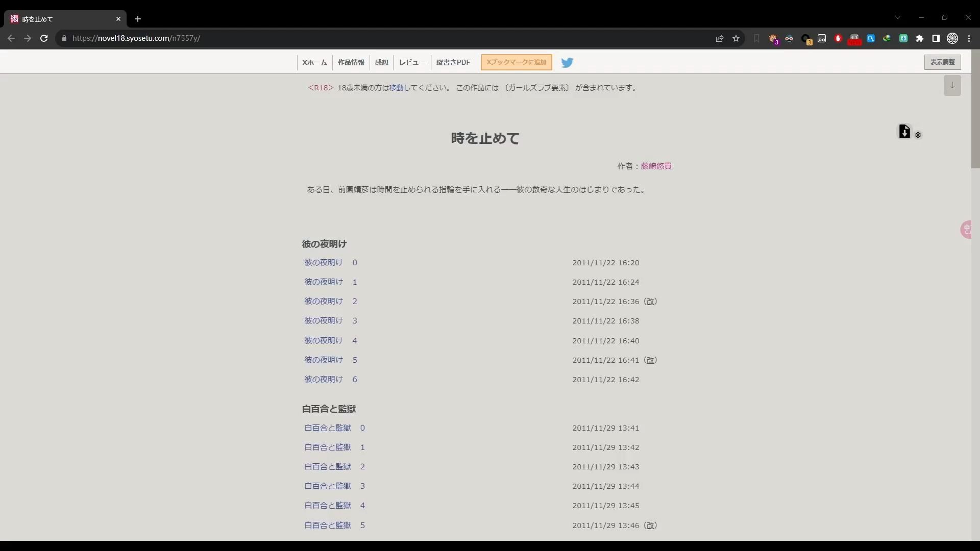Click the black file download icon
Viewport: 980px width, 551px height.
pyautogui.click(x=904, y=131)
